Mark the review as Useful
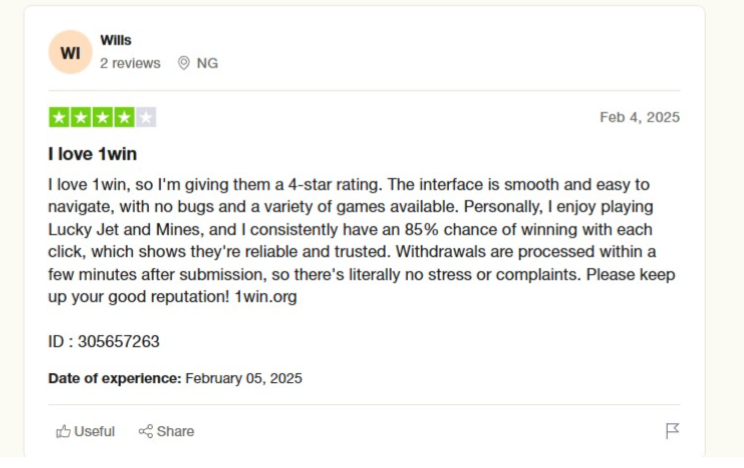The width and height of the screenshot is (744, 468). click(85, 431)
